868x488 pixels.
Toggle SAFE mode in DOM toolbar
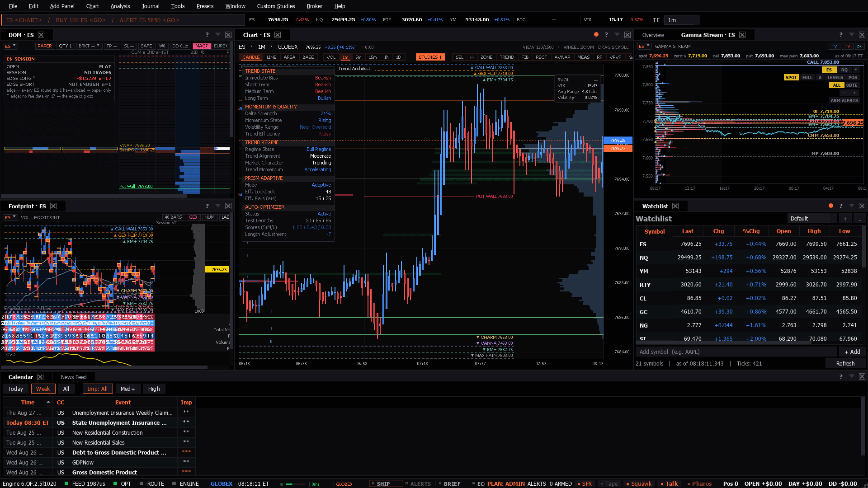click(146, 46)
